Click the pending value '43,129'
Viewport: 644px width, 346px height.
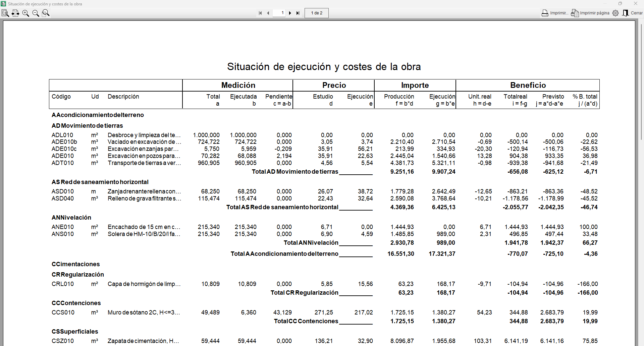(x=282, y=312)
